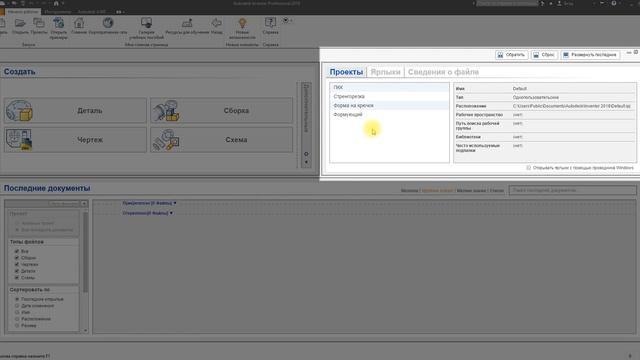Select the Форма на крючок project

click(x=389, y=105)
